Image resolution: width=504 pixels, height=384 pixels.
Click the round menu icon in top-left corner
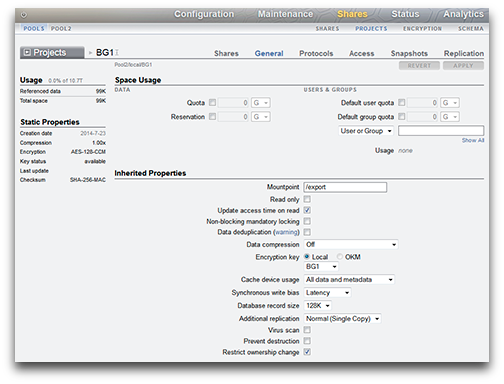[24, 15]
